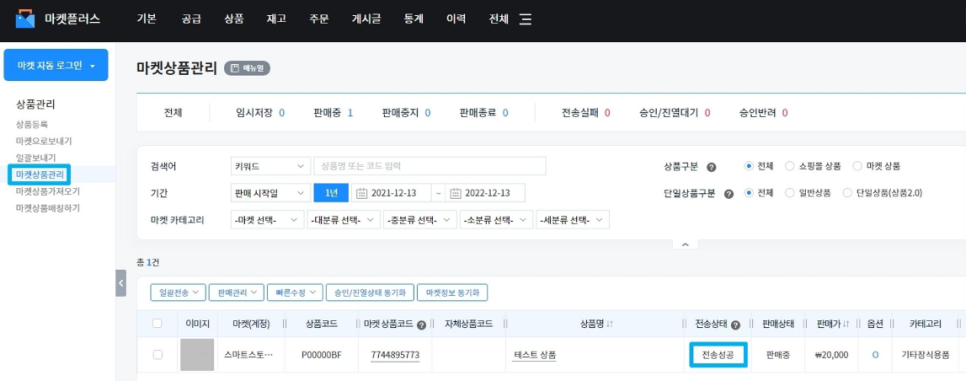Expand the 일괄전송 dropdown button
Screen dimensions: 966x381
178,292
